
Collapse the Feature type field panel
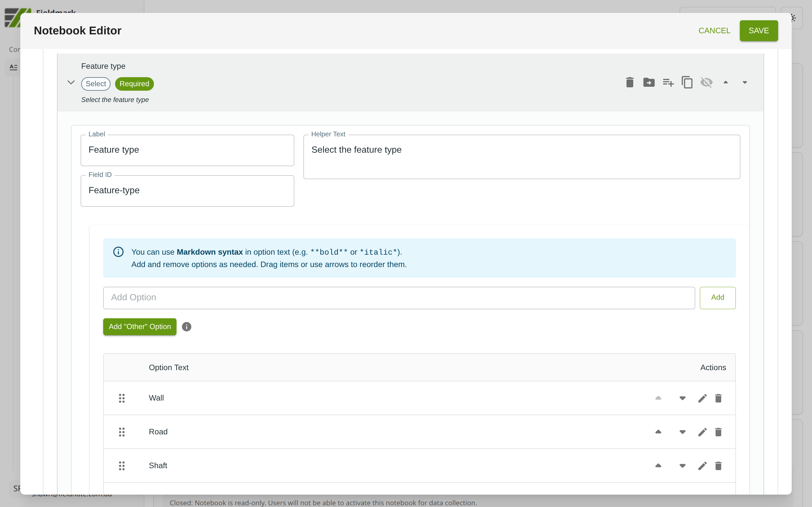click(71, 82)
